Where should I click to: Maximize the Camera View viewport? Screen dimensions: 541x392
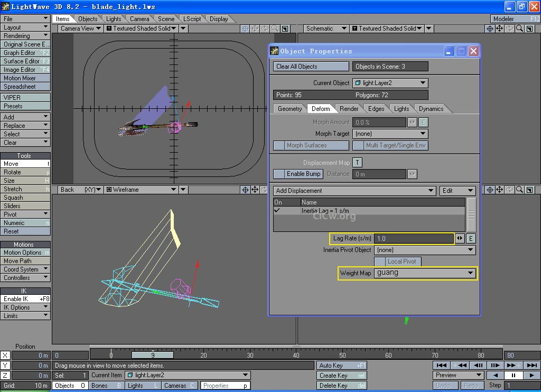[285, 29]
